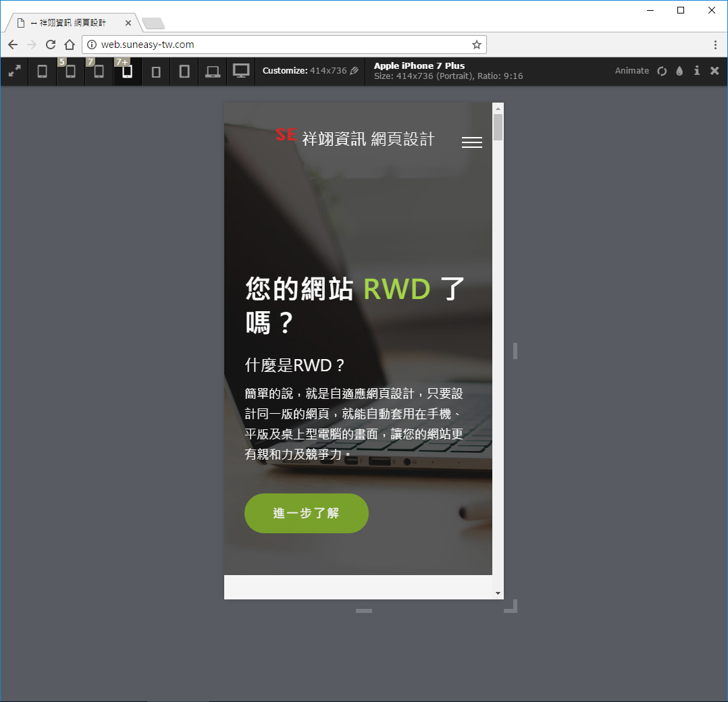Select the first small phone device preset
Screen dimensions: 728x702
pos(43,71)
